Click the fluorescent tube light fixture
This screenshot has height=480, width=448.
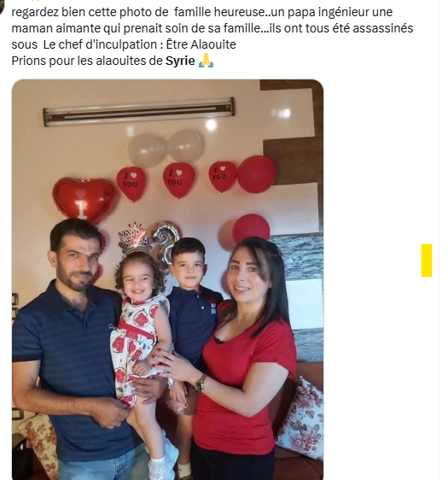(x=139, y=111)
